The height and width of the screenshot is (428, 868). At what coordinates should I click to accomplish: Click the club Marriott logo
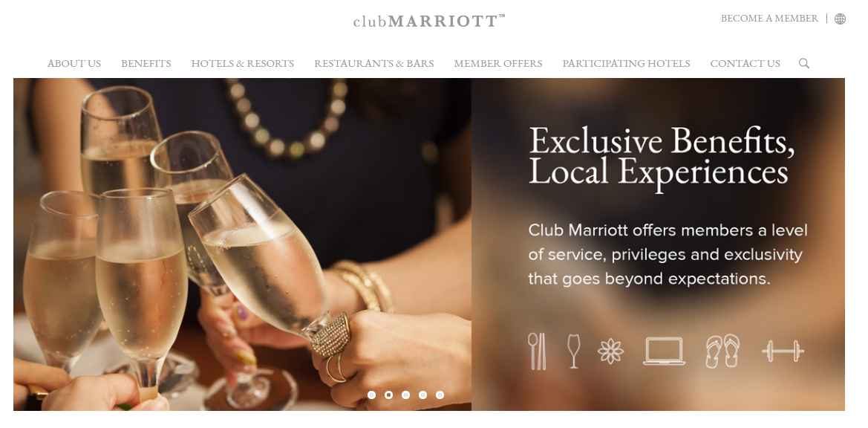[x=429, y=21]
